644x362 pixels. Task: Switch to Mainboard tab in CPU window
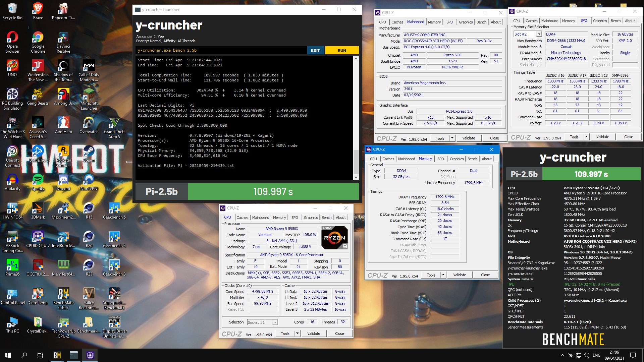pyautogui.click(x=261, y=218)
